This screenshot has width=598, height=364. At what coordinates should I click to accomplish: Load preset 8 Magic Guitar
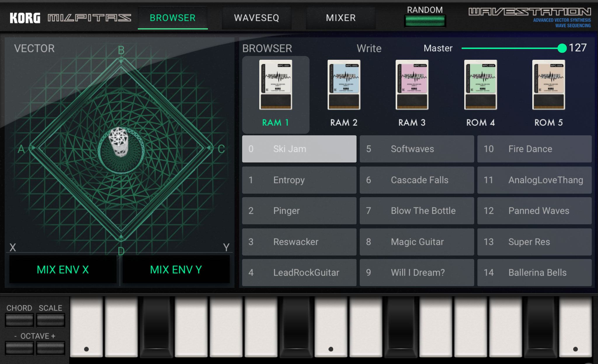tap(417, 242)
